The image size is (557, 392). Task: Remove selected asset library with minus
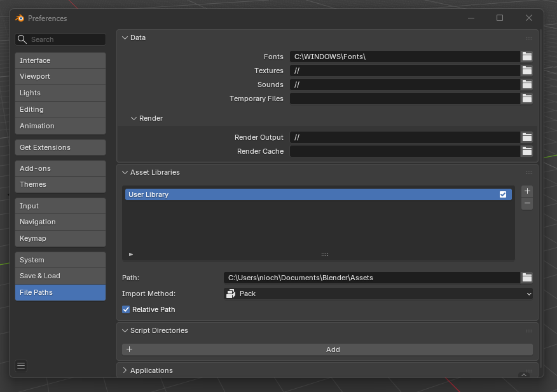tap(527, 203)
